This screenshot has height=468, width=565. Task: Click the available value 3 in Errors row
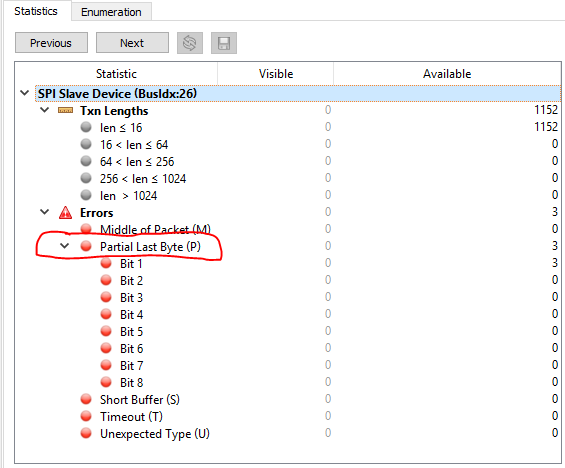[x=555, y=212]
